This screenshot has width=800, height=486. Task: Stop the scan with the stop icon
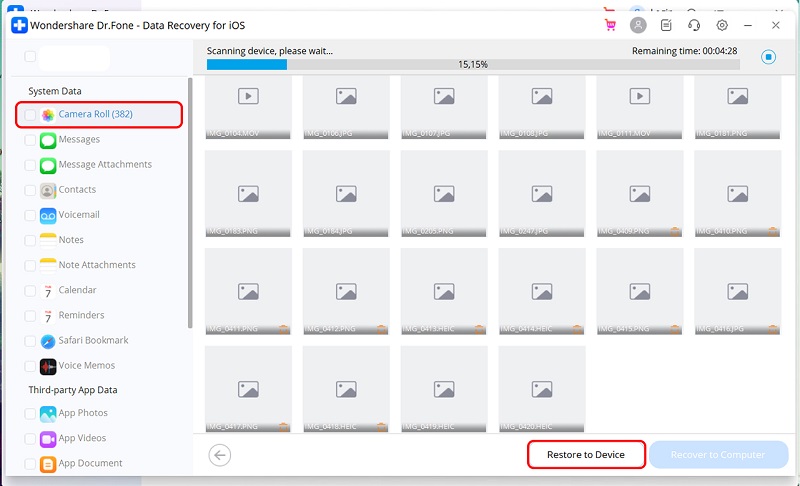(x=768, y=57)
